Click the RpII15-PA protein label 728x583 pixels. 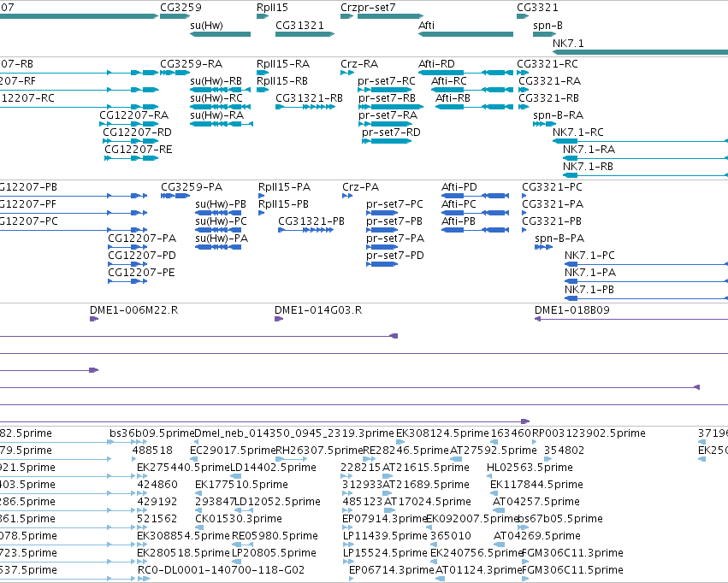point(284,187)
